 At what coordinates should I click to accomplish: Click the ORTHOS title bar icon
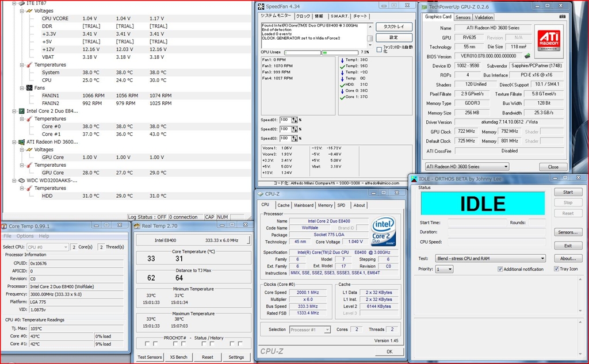click(x=414, y=179)
